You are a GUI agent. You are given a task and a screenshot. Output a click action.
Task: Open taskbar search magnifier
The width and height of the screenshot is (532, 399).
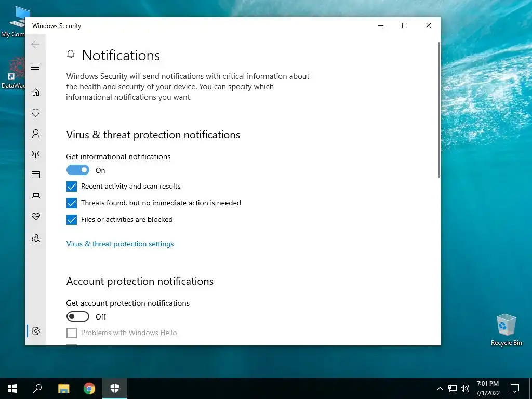click(37, 389)
